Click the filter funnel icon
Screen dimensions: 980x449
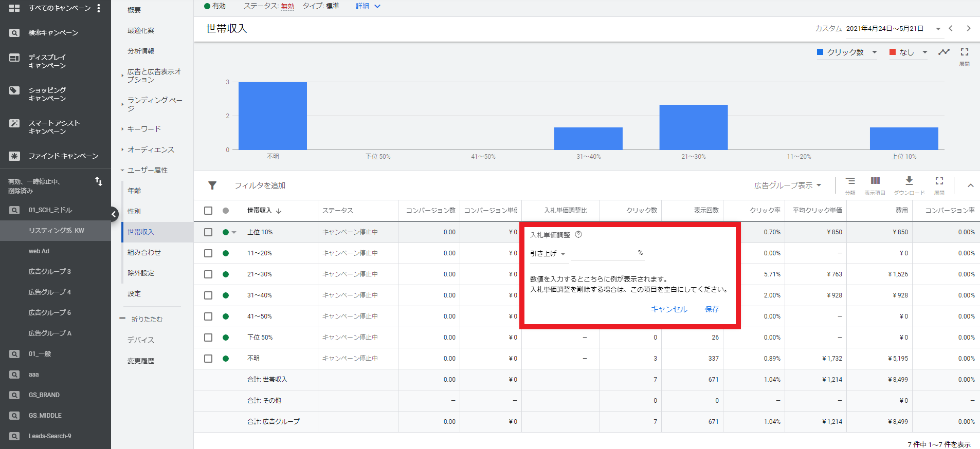(212, 185)
